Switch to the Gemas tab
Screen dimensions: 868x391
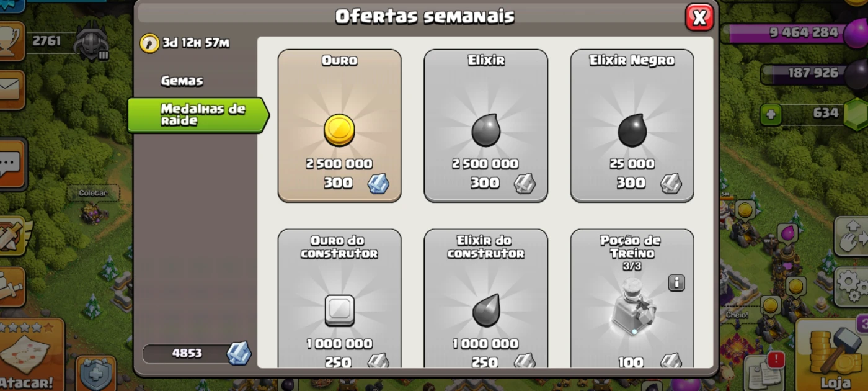click(182, 81)
